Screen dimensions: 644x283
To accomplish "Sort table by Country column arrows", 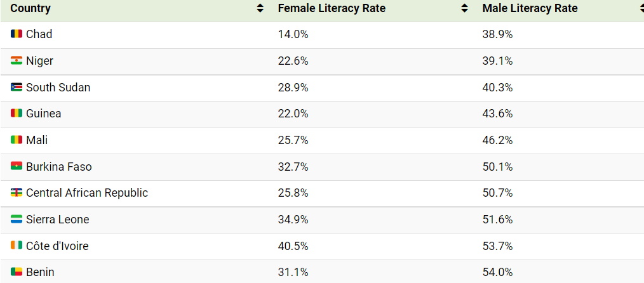I will pyautogui.click(x=260, y=9).
